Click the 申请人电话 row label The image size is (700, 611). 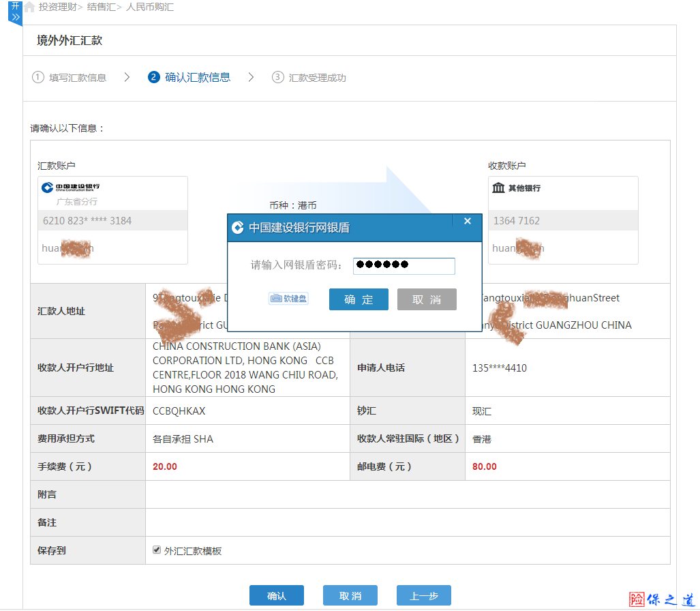pos(381,368)
